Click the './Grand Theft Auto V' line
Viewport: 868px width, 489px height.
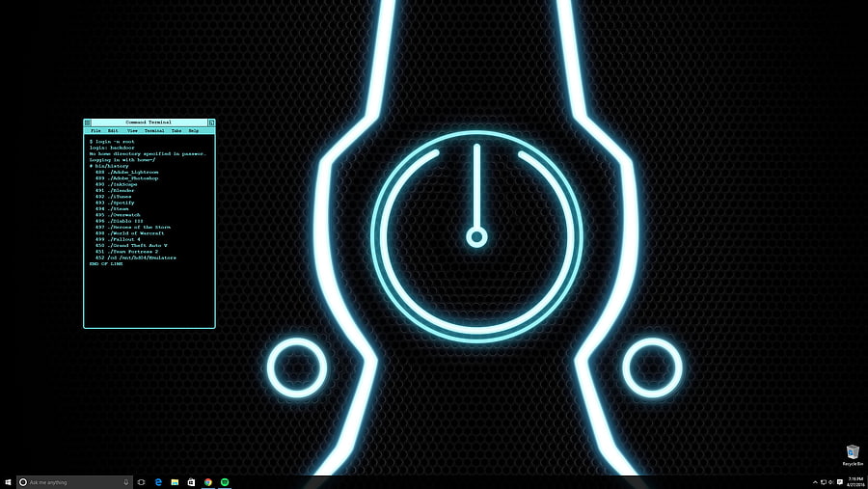pyautogui.click(x=131, y=245)
